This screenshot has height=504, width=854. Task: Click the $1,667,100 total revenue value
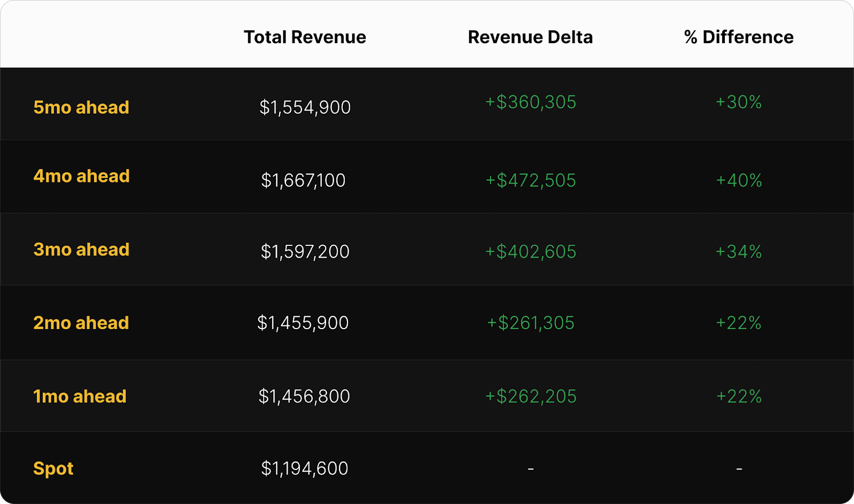point(303,180)
